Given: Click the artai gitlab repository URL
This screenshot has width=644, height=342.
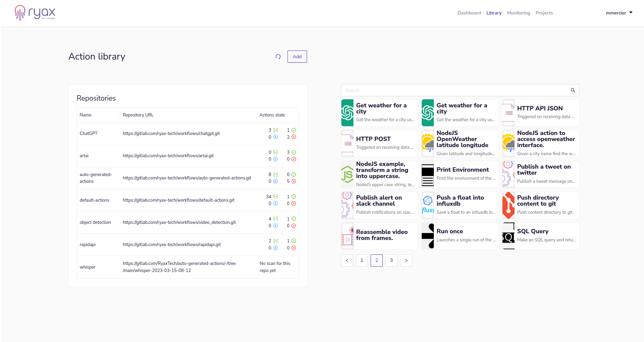Looking at the screenshot, I should point(168,156).
